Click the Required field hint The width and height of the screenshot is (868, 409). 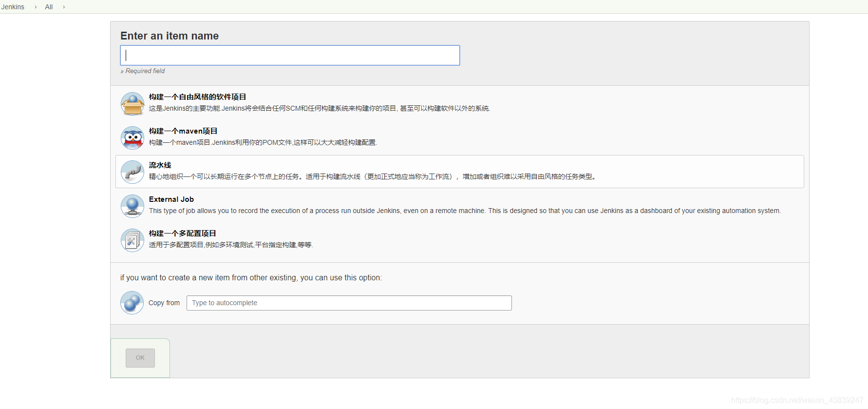coord(143,71)
